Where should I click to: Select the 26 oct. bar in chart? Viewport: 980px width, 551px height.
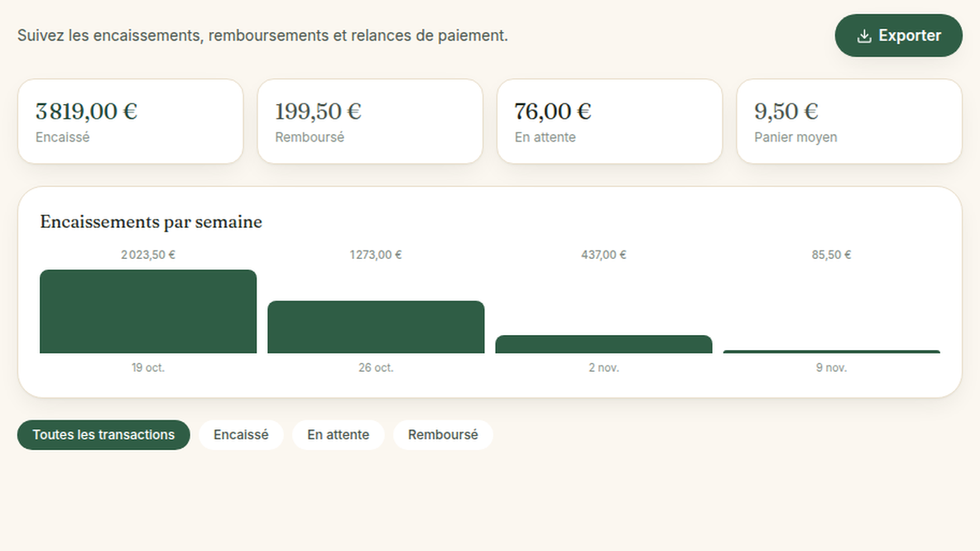click(377, 328)
